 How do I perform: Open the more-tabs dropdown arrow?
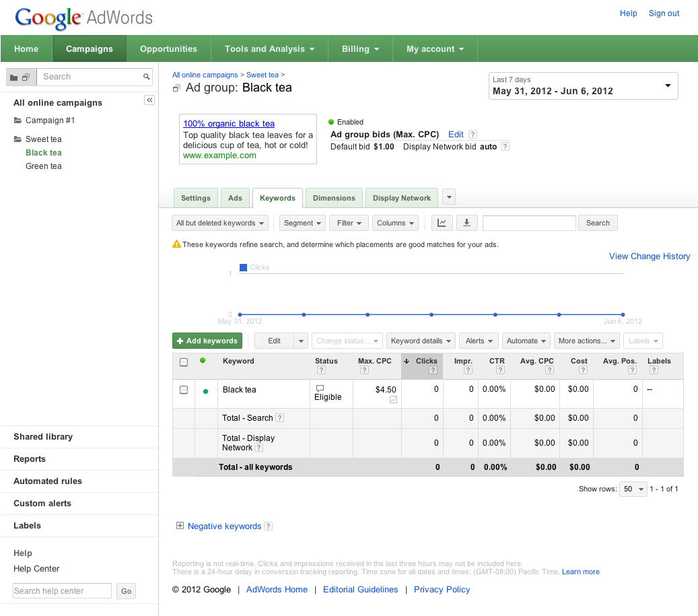point(449,197)
